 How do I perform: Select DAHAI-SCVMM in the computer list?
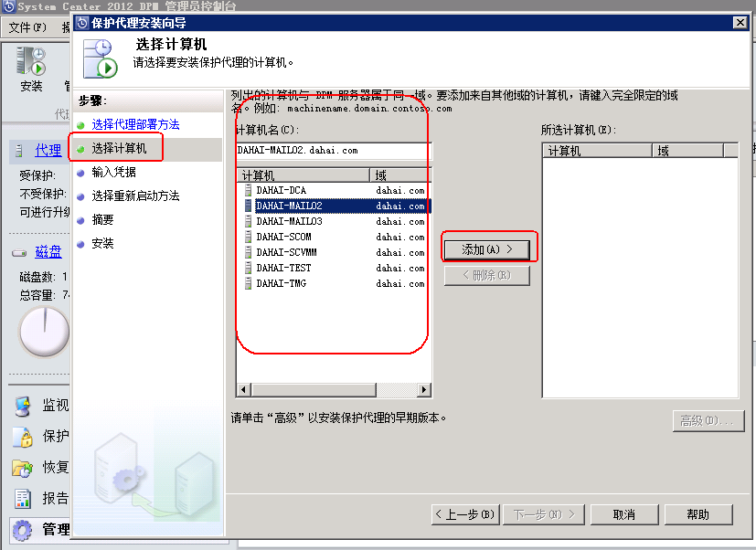(334, 252)
